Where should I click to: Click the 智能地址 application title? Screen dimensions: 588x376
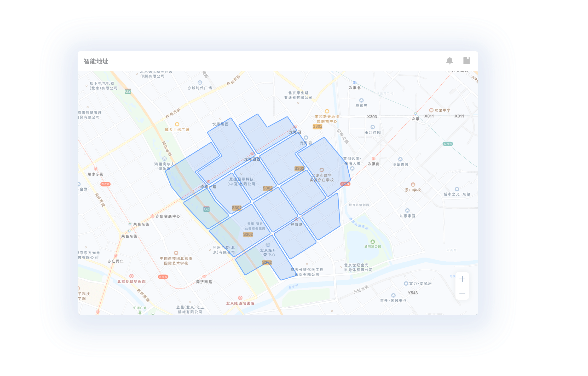99,60
